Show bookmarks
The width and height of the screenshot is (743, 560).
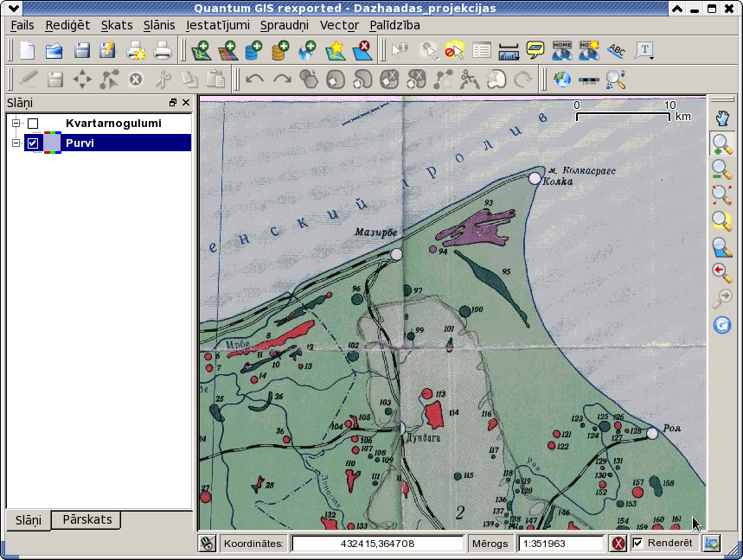(x=562, y=50)
